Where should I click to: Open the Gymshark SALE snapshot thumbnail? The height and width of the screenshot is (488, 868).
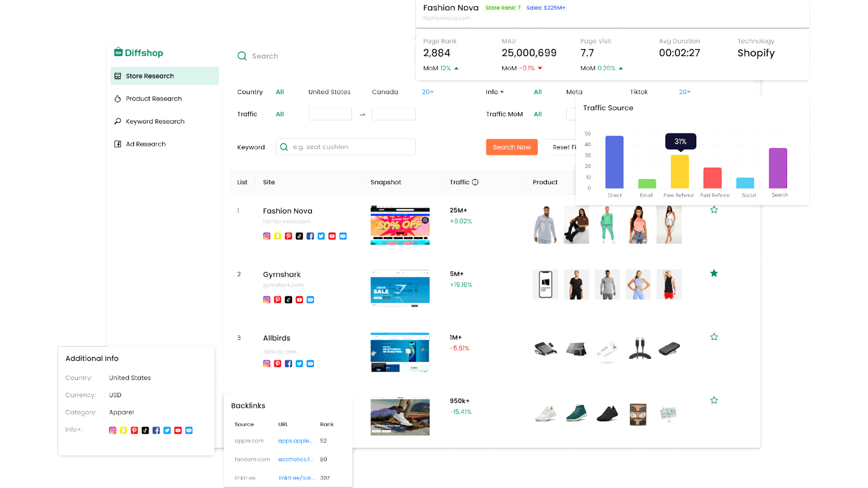[x=400, y=288]
